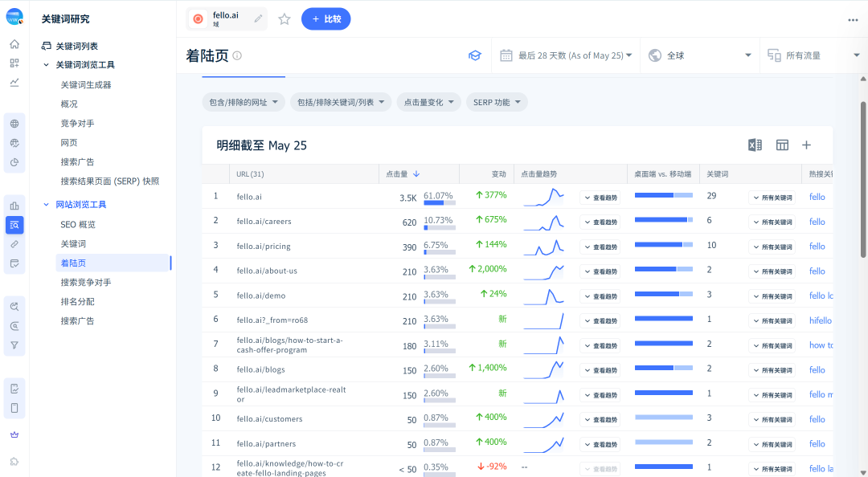Edit the fello.ai domain with pencil icon

point(258,18)
